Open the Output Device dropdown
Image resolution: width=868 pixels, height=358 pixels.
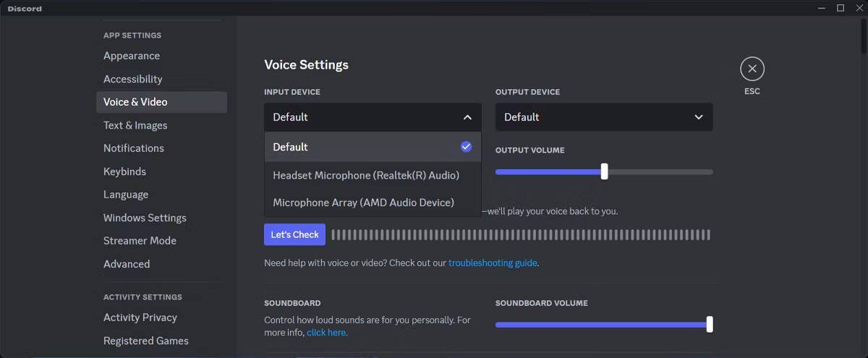click(604, 117)
